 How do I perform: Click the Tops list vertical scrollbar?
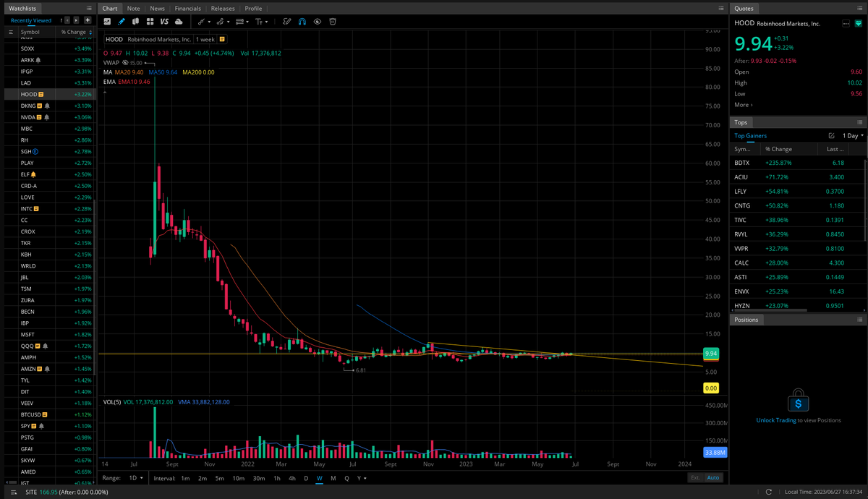pos(866,199)
